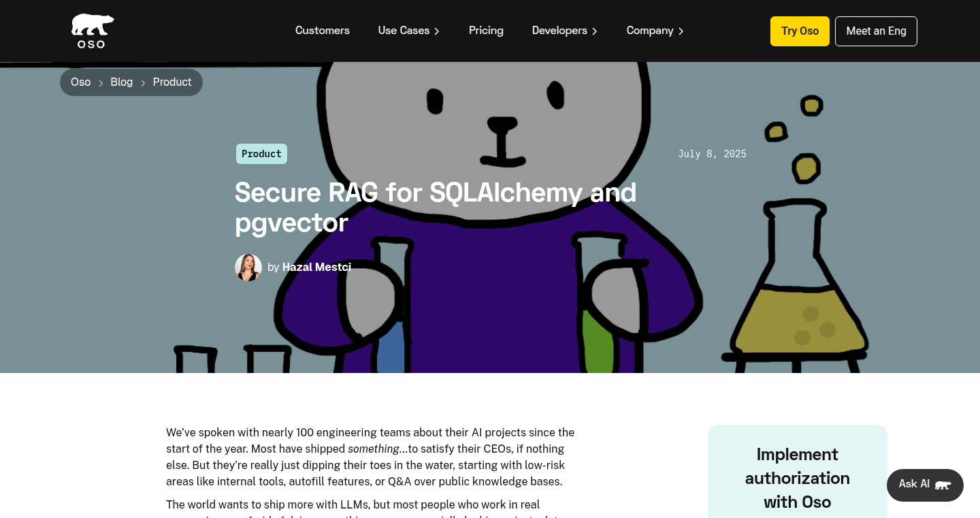Click the Meet an Eng button
Viewport: 980px width, 518px height.
click(876, 31)
